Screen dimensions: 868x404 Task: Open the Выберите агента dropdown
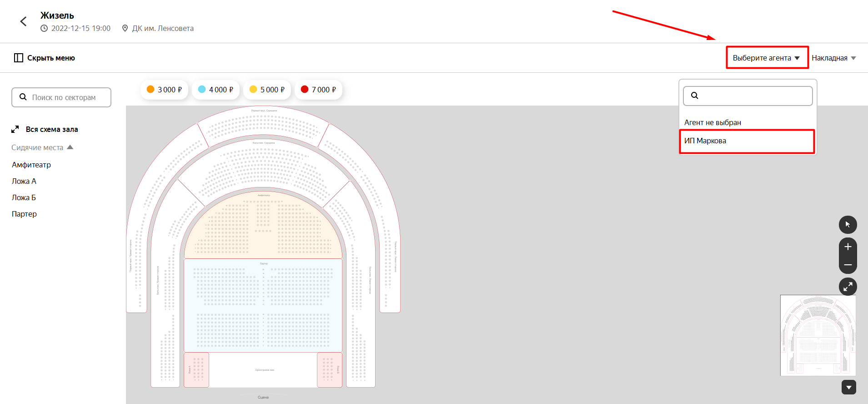[767, 58]
